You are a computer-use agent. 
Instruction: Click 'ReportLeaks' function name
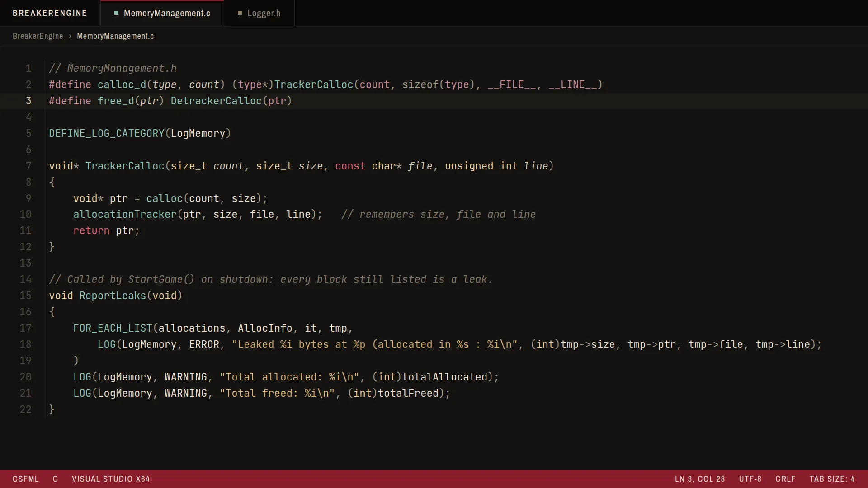[x=113, y=296]
